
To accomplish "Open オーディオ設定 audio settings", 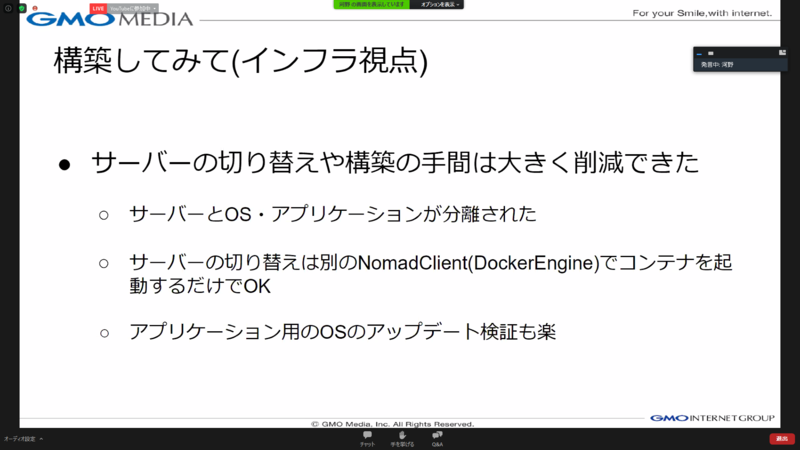I will (23, 439).
